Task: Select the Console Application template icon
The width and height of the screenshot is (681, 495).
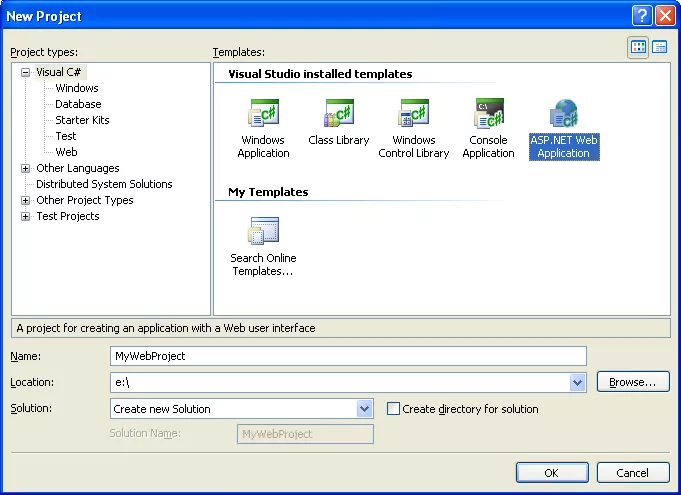Action: [489, 113]
